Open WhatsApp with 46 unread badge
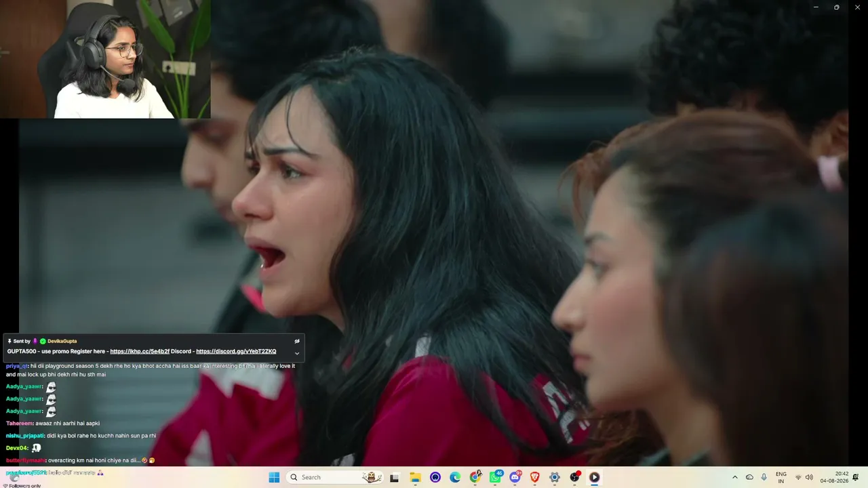This screenshot has width=868, height=488. (496, 477)
